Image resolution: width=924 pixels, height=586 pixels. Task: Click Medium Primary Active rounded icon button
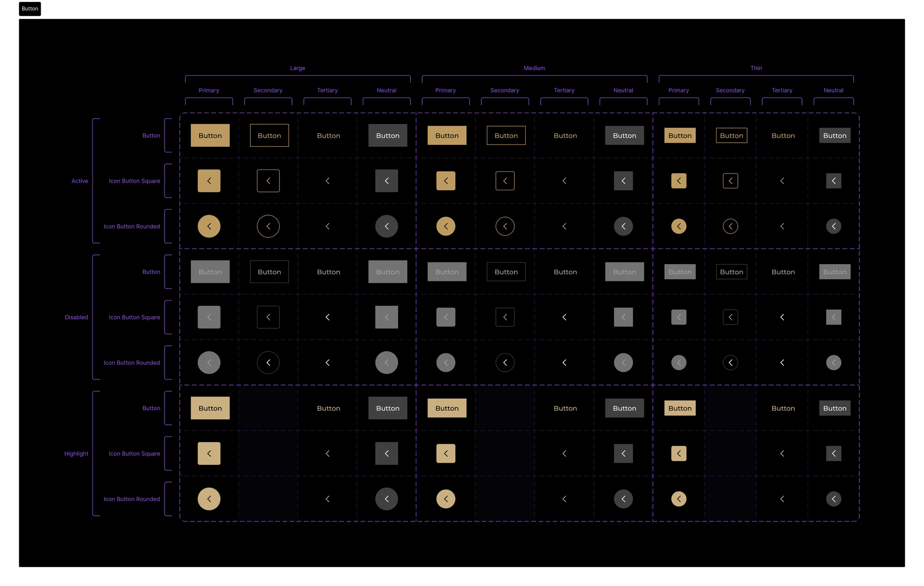pyautogui.click(x=446, y=226)
